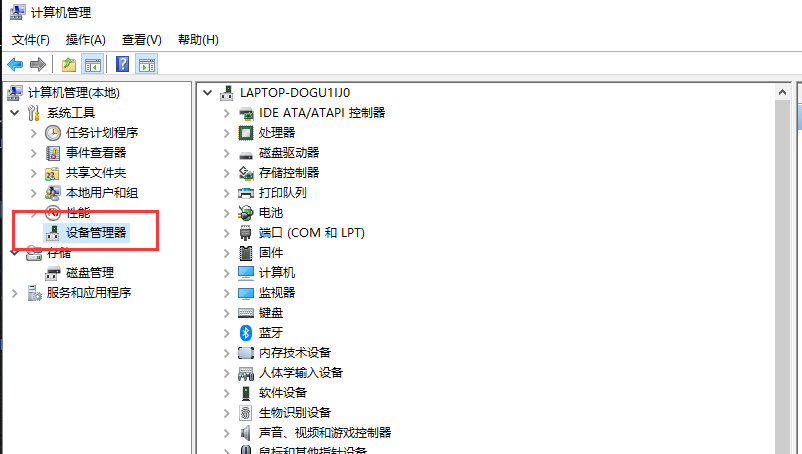Image resolution: width=802 pixels, height=454 pixels.
Task: Click the 电池 battery icon
Action: 246,213
